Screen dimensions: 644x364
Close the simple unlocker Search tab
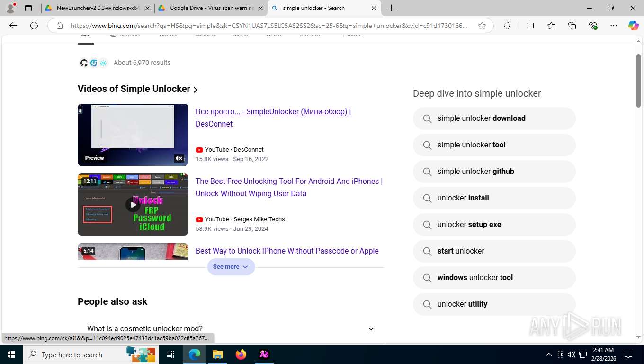(x=374, y=8)
